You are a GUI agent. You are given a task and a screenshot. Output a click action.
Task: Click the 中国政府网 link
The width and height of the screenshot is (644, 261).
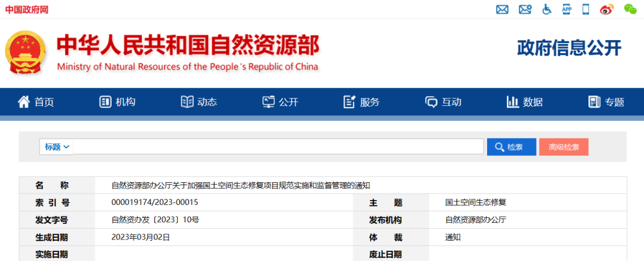(x=27, y=10)
